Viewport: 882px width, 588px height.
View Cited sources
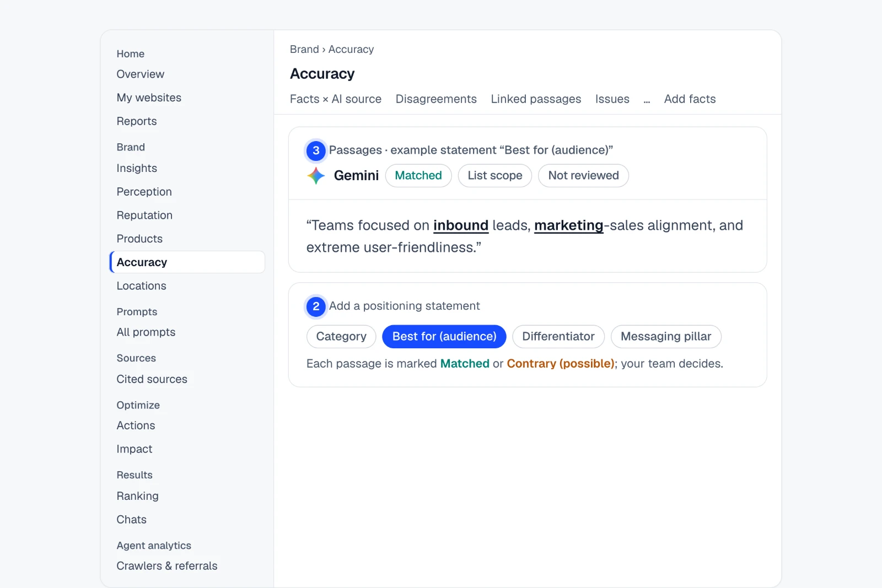pos(152,379)
